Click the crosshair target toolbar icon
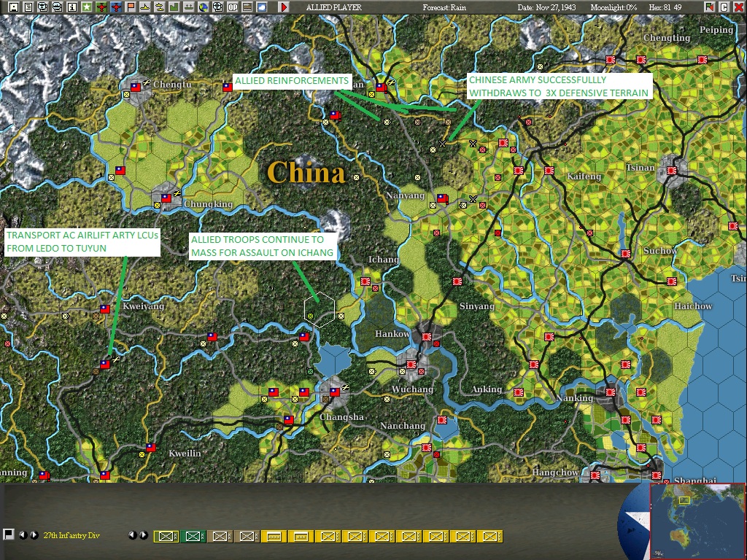This screenshot has width=747, height=560. (x=217, y=7)
